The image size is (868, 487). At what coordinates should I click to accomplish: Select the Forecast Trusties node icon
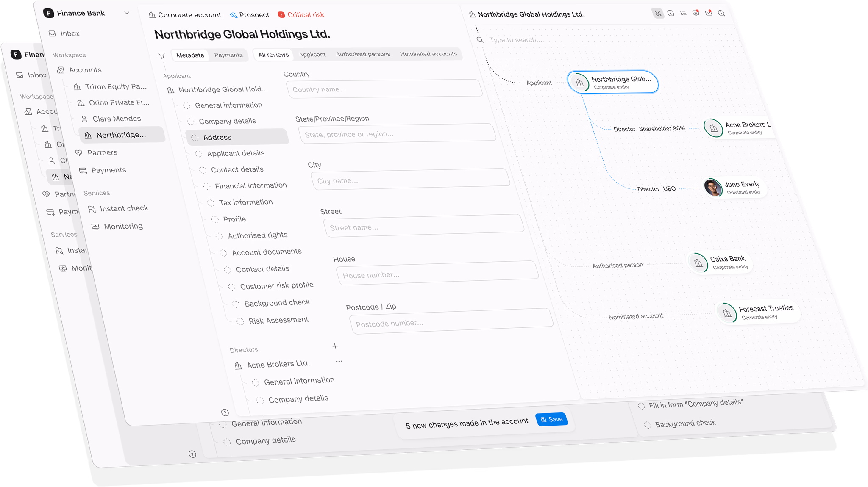pos(727,313)
